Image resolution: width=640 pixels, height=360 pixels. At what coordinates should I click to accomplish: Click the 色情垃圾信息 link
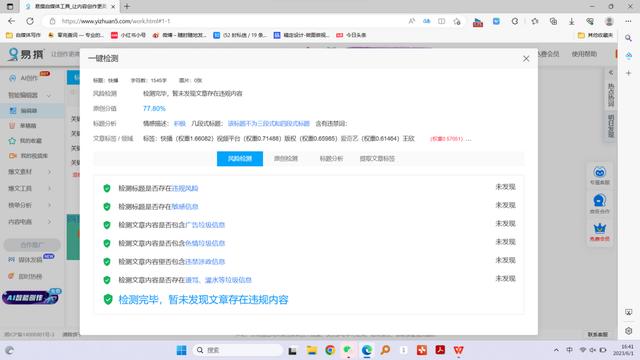coord(205,243)
